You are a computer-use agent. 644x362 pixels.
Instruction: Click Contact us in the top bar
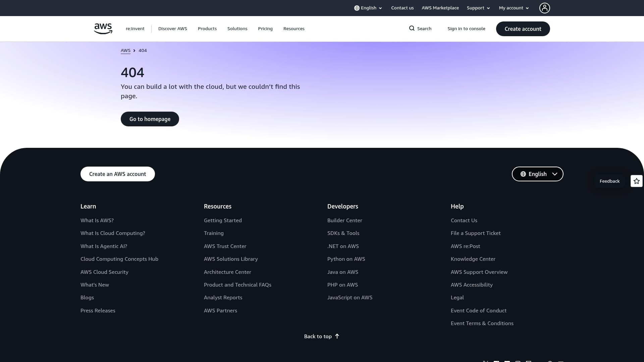(402, 8)
